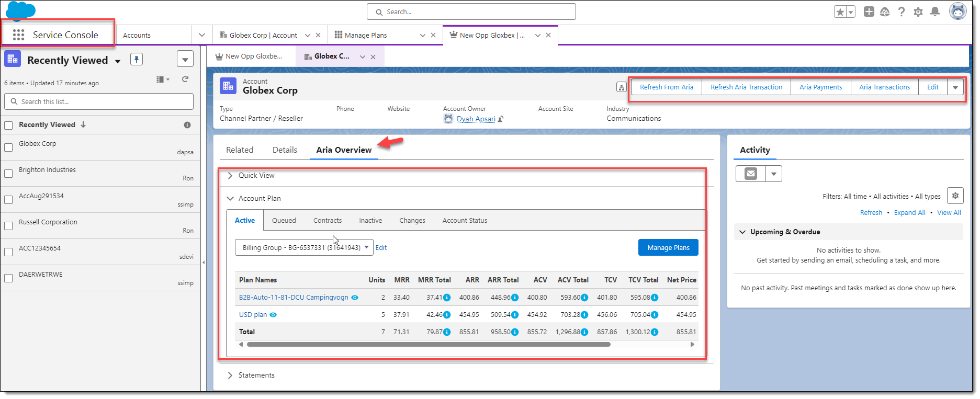Screen dimensions: 980x399
Task: View USD plan eye icon
Action: pyautogui.click(x=273, y=315)
